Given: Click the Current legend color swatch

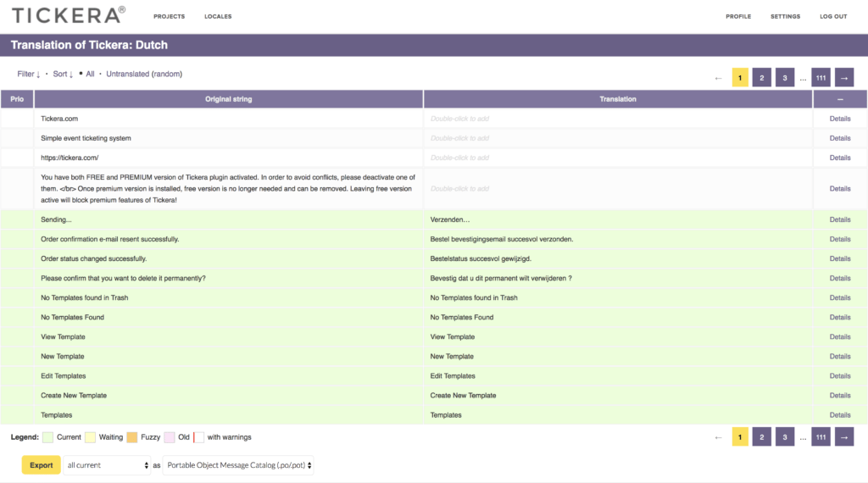Looking at the screenshot, I should tap(48, 437).
